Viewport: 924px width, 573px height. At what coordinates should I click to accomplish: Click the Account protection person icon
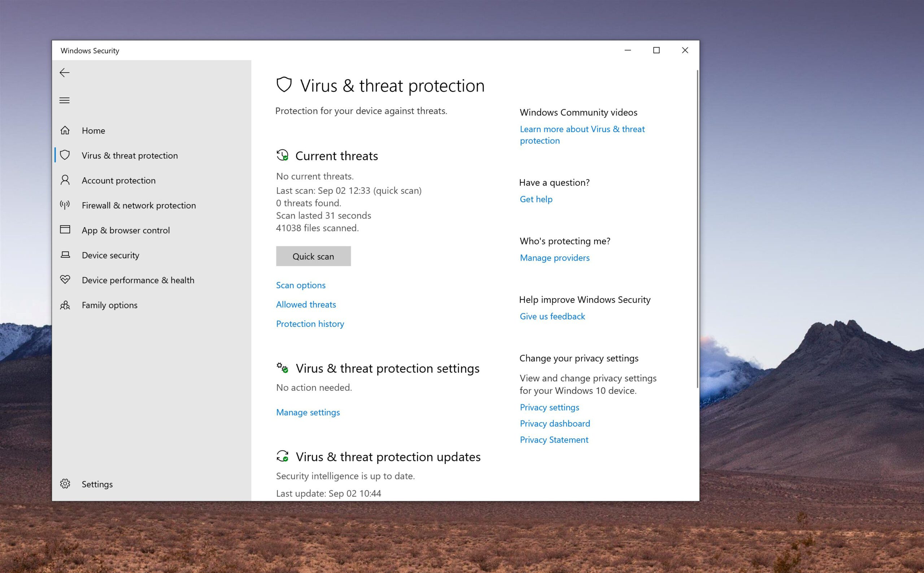click(65, 180)
